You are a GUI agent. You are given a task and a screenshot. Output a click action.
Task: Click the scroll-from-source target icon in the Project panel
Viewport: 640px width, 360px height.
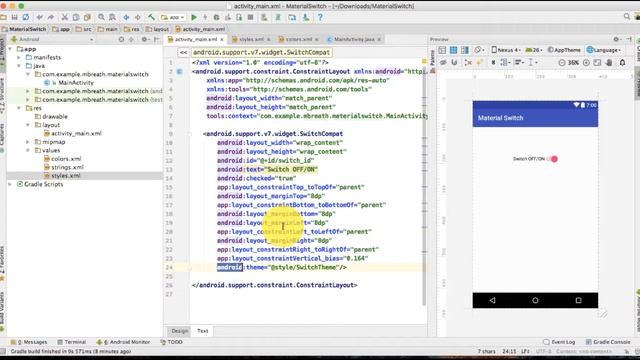121,39
